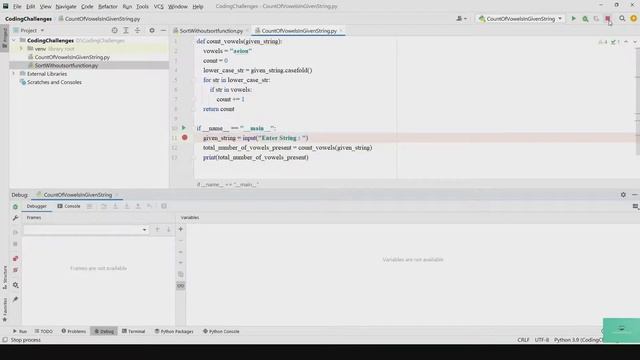Rerun the debug session with the green rerun icon
This screenshot has width=640, height=360.
16,207
